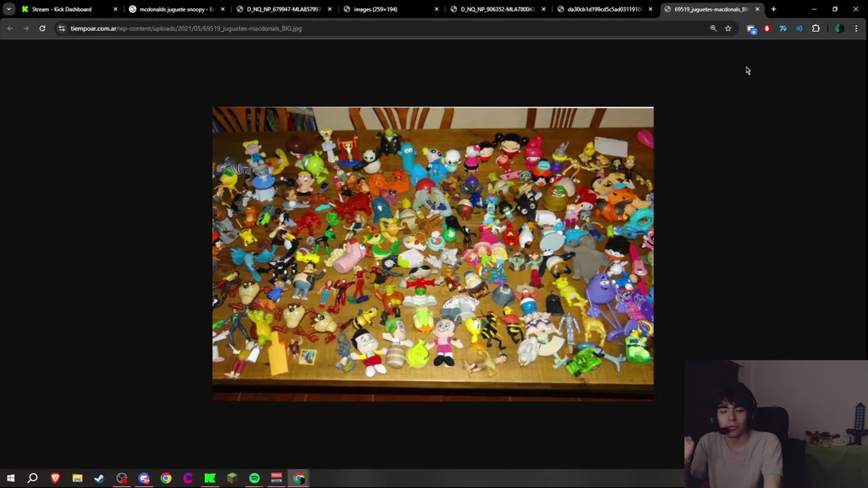The image size is (868, 488).
Task: Go back to the previous page
Action: [x=9, y=28]
